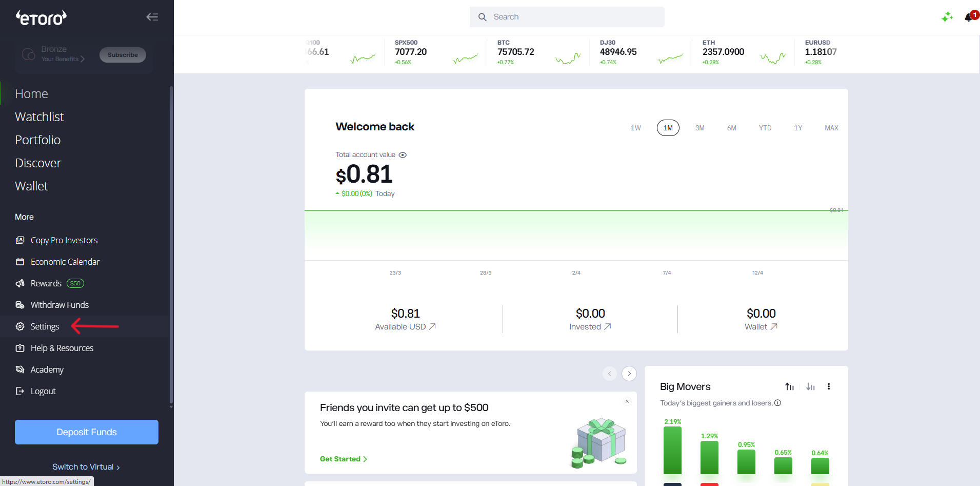
Task: Sort Big Movers by losers
Action: [x=810, y=386]
